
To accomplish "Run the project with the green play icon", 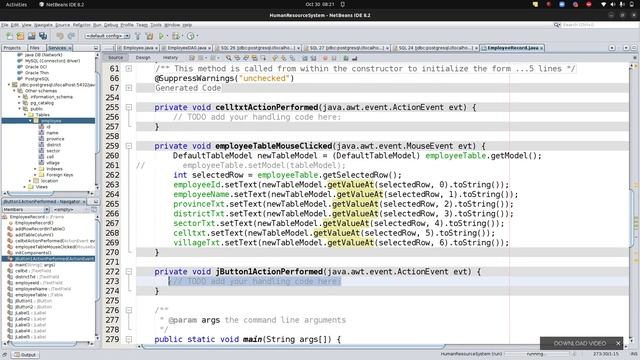I will point(161,36).
